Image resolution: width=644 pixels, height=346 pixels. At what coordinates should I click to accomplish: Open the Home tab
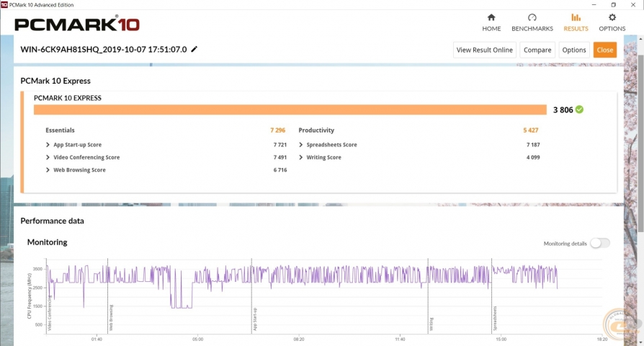click(491, 22)
